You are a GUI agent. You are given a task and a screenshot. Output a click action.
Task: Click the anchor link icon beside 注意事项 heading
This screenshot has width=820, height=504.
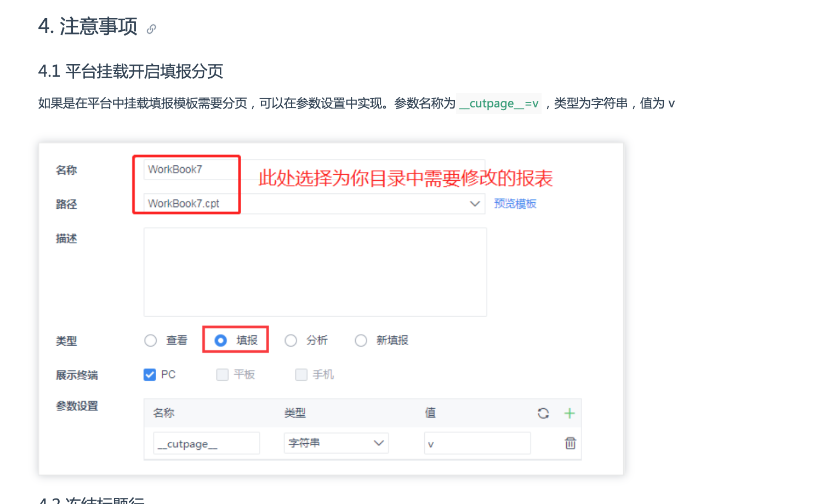pos(151,29)
